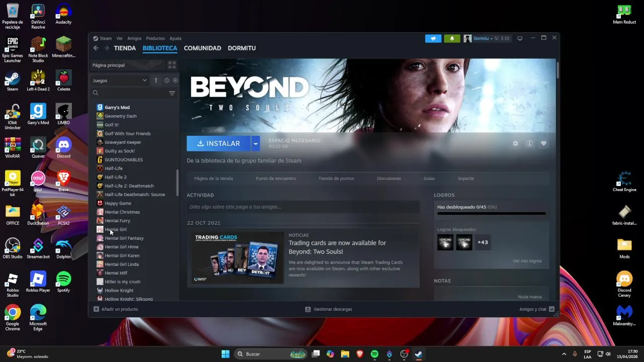Click the INSTALAR button

[x=218, y=144]
